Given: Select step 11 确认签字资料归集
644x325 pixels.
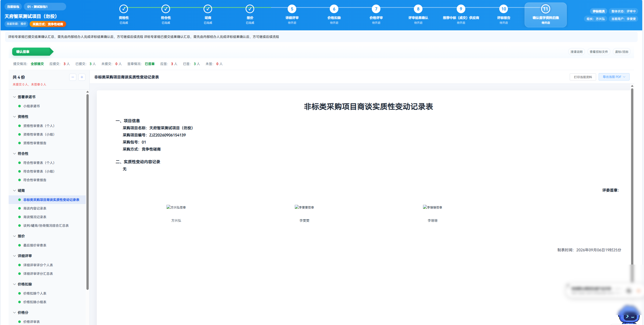Looking at the screenshot, I should (x=546, y=15).
